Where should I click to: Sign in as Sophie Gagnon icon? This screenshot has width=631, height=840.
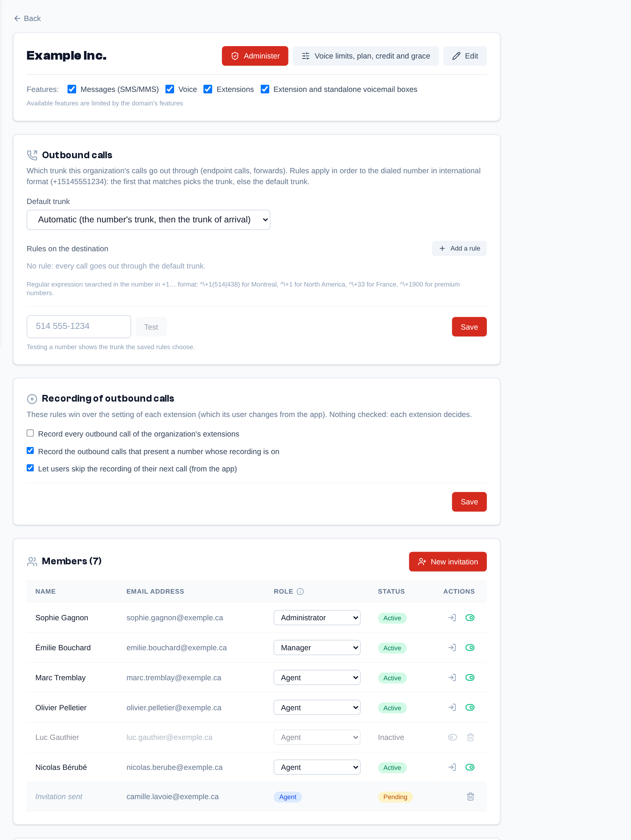tap(452, 618)
